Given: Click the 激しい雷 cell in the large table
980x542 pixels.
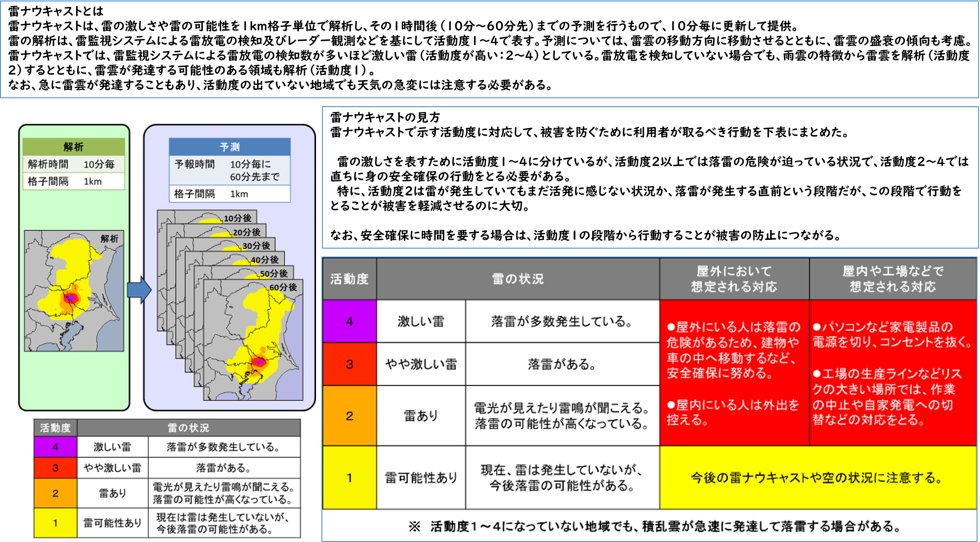Looking at the screenshot, I should click(421, 321).
